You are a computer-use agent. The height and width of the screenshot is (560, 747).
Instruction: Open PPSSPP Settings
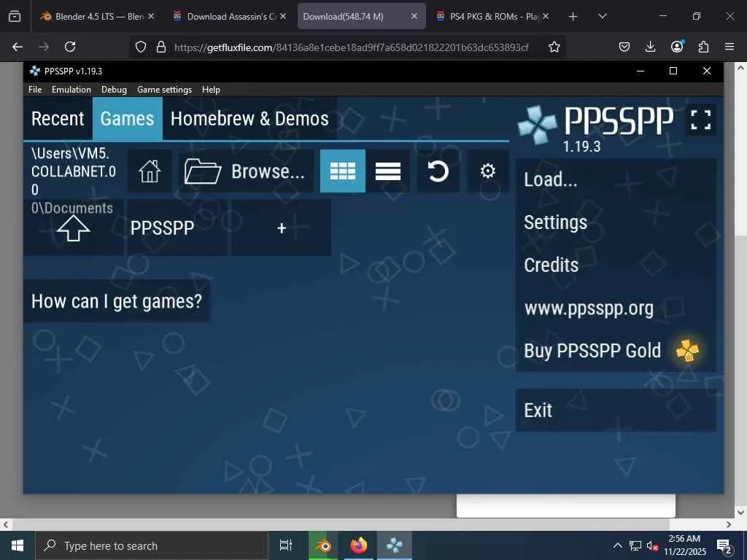(616, 222)
